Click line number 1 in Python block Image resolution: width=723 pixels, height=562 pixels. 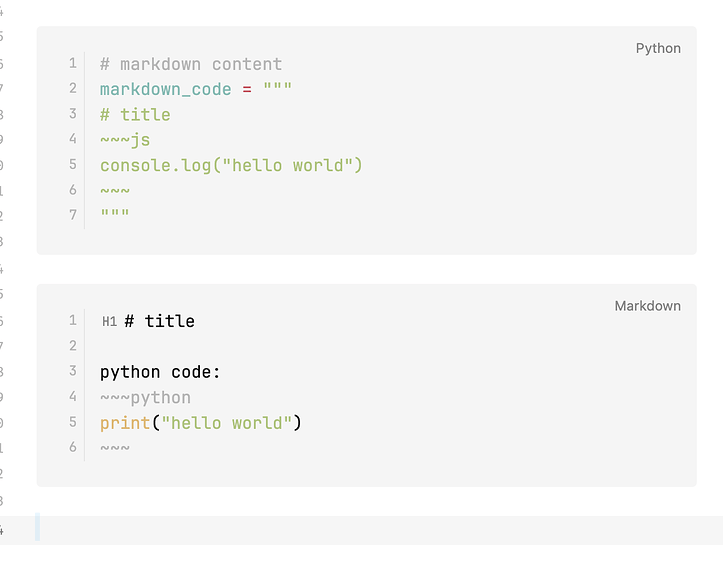coord(73,63)
